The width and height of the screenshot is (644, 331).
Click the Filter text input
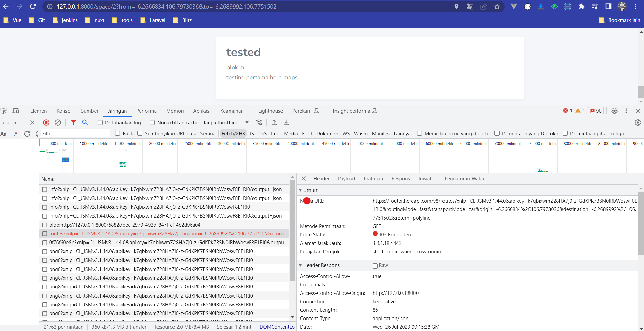75,134
